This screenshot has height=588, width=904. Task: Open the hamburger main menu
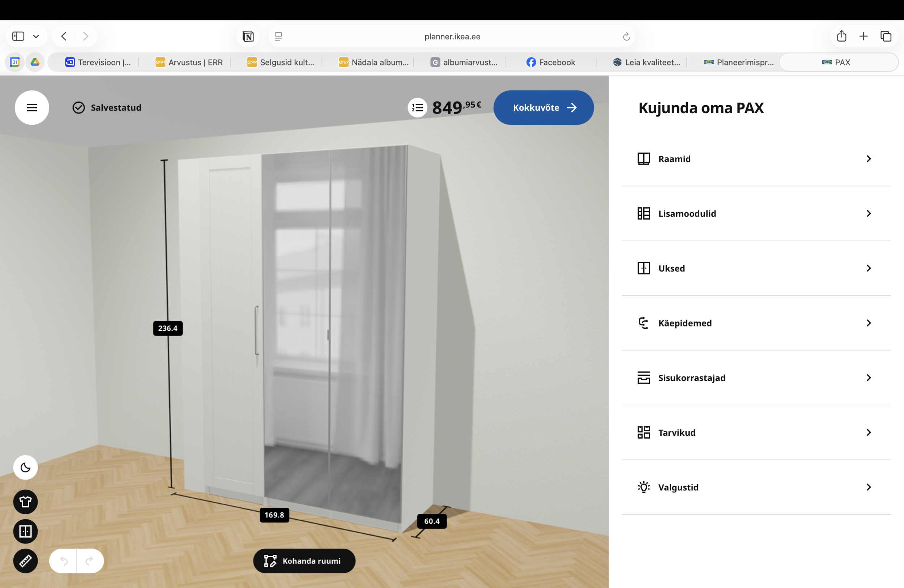(32, 107)
